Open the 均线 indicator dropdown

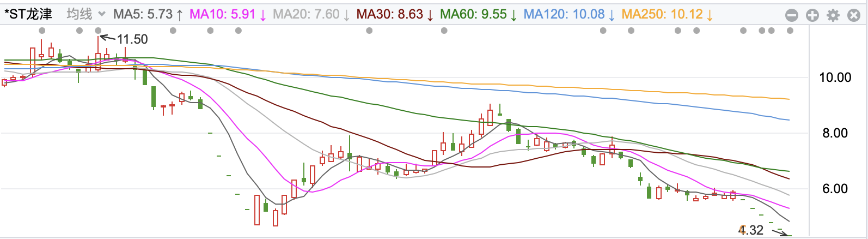[86, 14]
